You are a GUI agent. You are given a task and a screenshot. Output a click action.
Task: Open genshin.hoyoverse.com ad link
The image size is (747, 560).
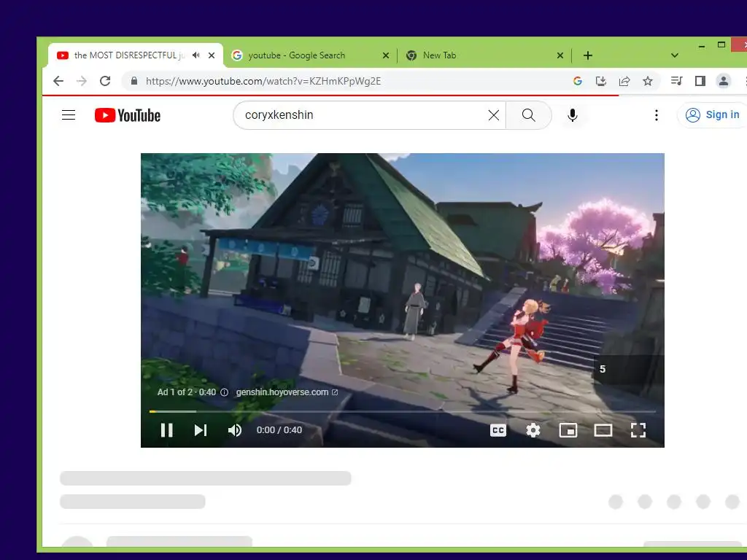(x=287, y=392)
